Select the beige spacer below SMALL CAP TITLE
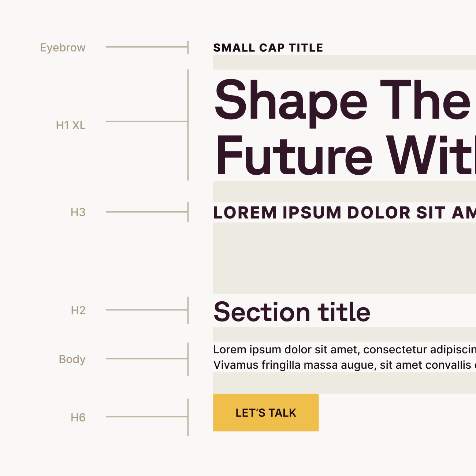The height and width of the screenshot is (476, 476). [344, 62]
